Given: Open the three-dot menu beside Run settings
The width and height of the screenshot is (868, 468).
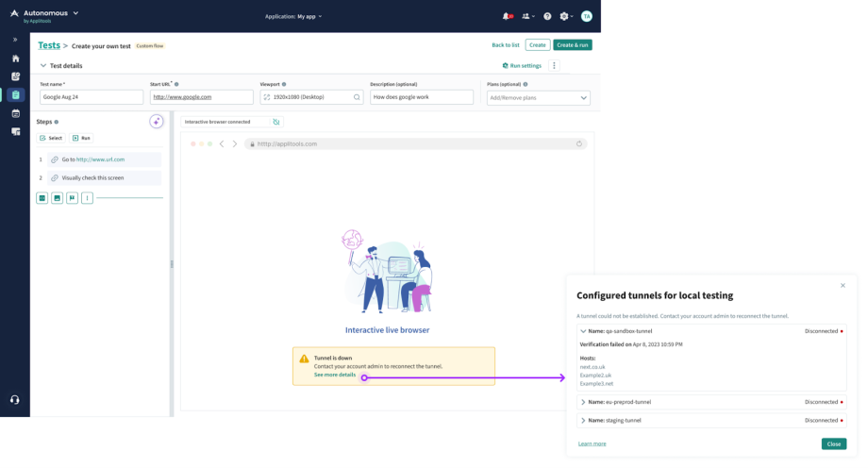Looking at the screenshot, I should pyautogui.click(x=555, y=66).
